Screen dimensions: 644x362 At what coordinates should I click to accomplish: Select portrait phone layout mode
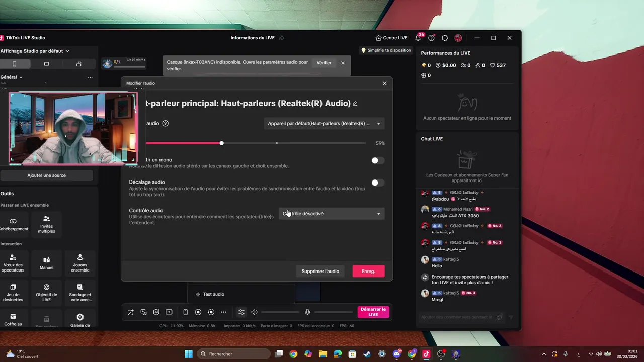(15, 64)
